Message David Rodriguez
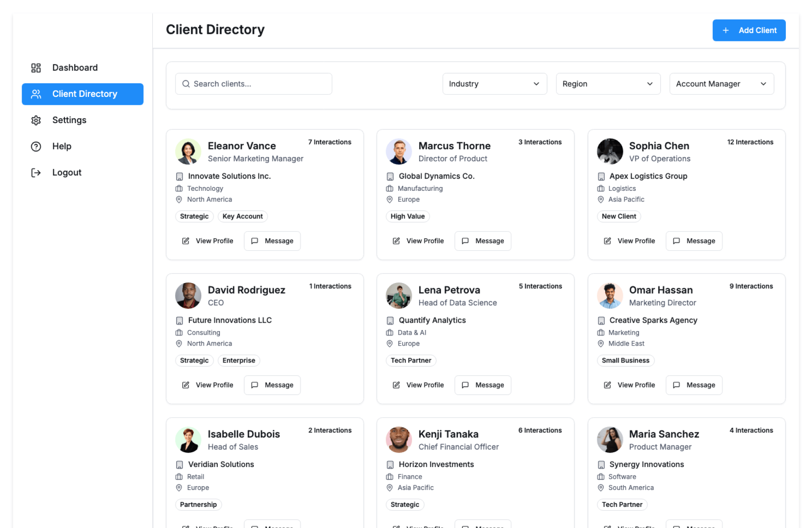Viewport: 812px width, 528px height. 272,385
